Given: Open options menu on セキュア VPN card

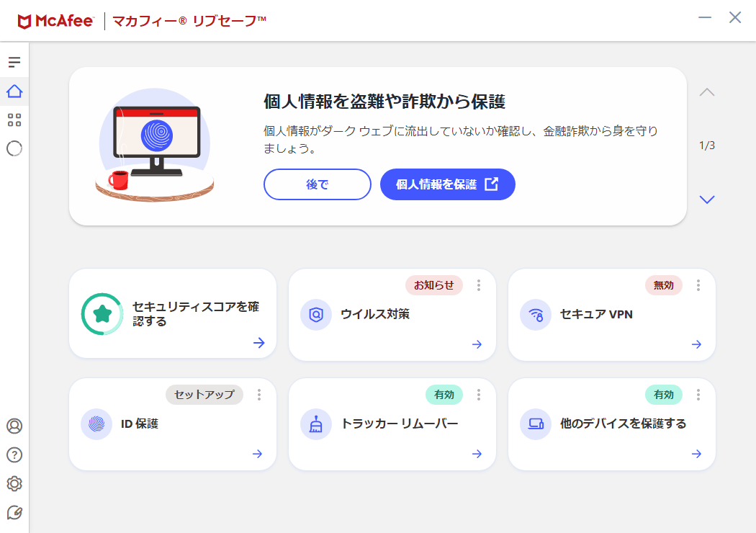Looking at the screenshot, I should point(698,285).
